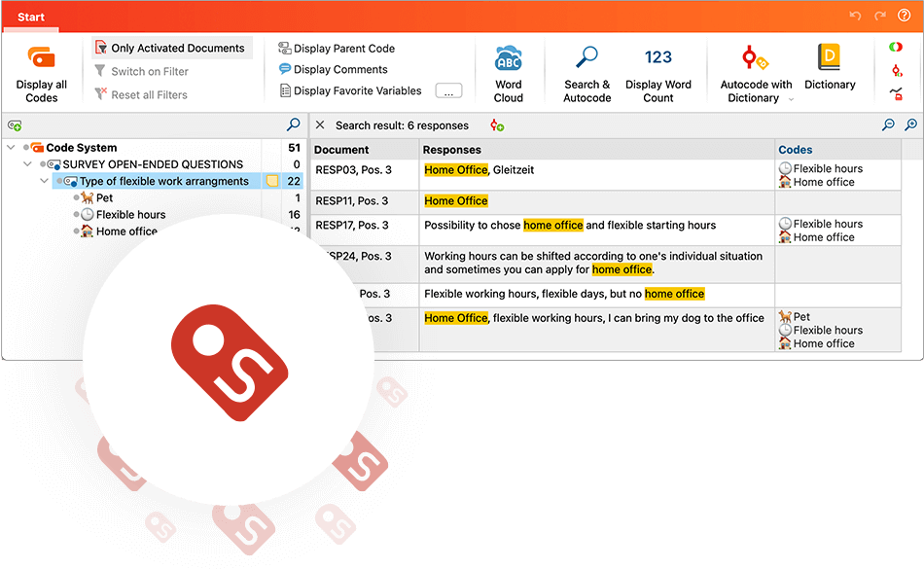
Task: Click 'Search result: 6 responses' label
Action: 402,125
